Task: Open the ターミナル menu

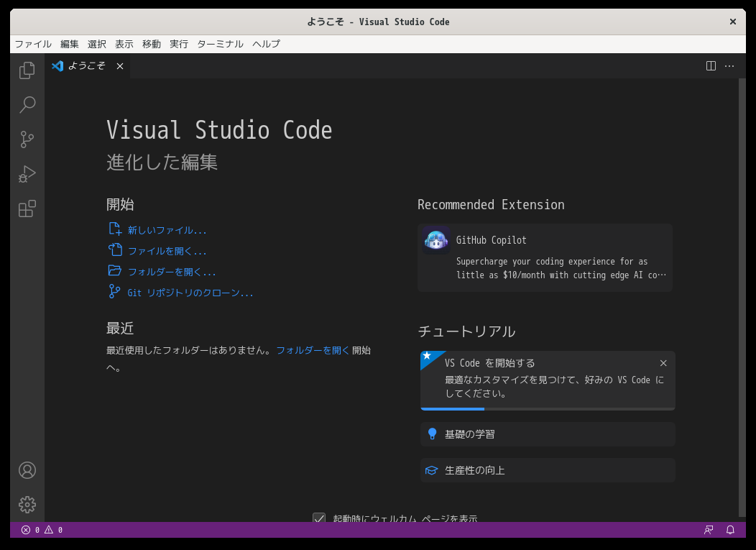Action: coord(221,44)
